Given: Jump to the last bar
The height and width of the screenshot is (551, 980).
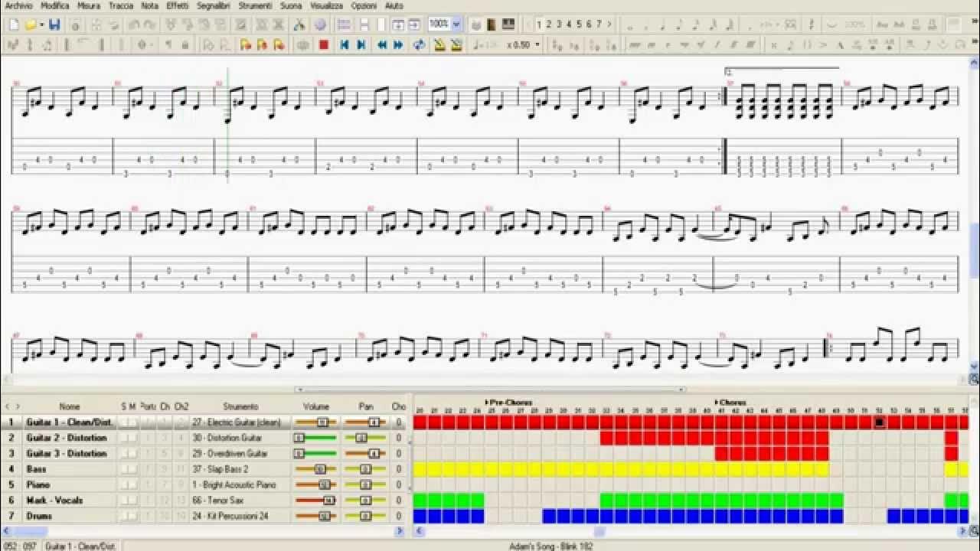Looking at the screenshot, I should pyautogui.click(x=361, y=45).
